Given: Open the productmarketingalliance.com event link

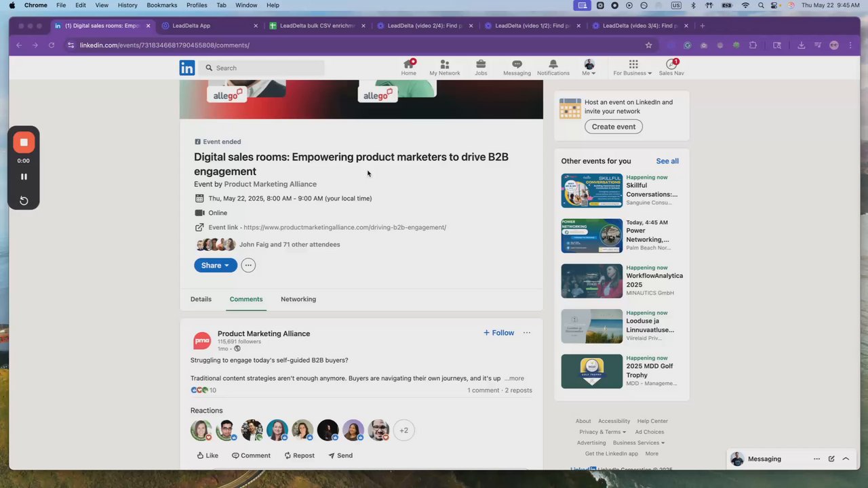Looking at the screenshot, I should point(344,228).
